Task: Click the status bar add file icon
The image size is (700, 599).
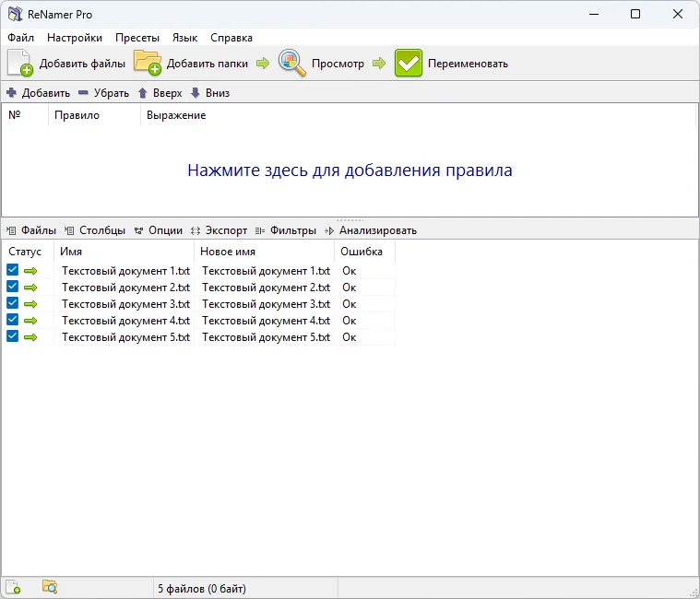Action: pyautogui.click(x=14, y=587)
